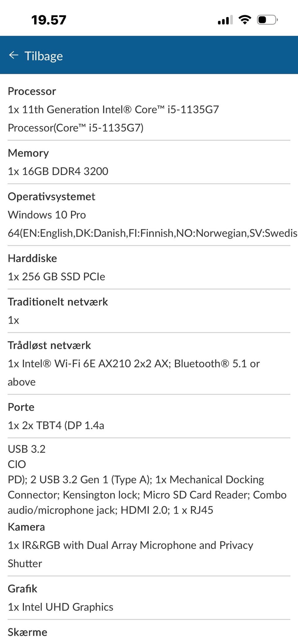Image resolution: width=298 pixels, height=644 pixels.
Task: Click the Kamera section heading
Action: tap(26, 527)
